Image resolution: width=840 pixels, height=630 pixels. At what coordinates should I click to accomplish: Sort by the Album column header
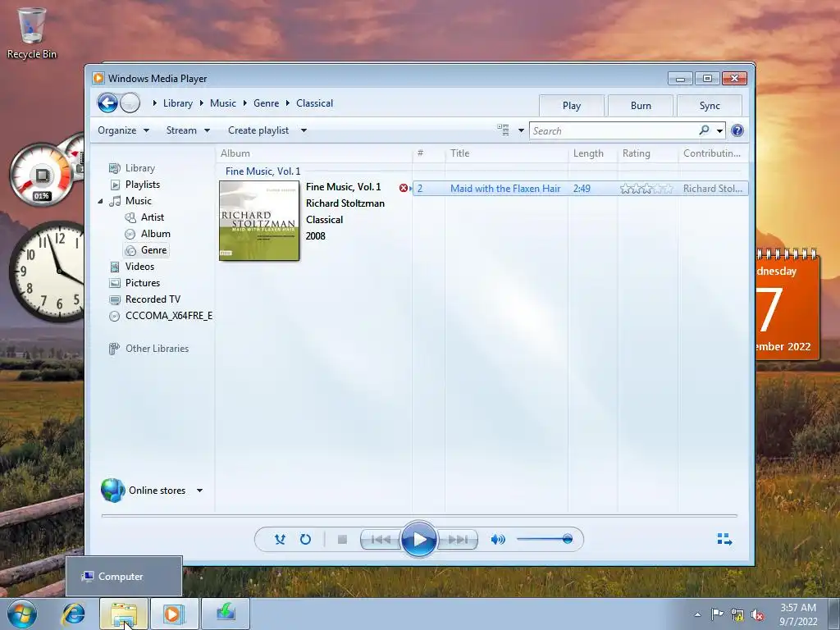[235, 153]
